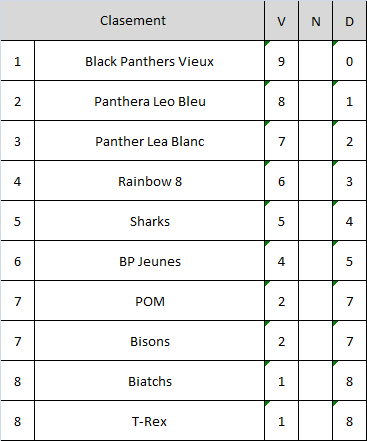This screenshot has height=441, width=367.
Task: Click victories cell of Rainbow 8 row
Action: click(x=281, y=181)
